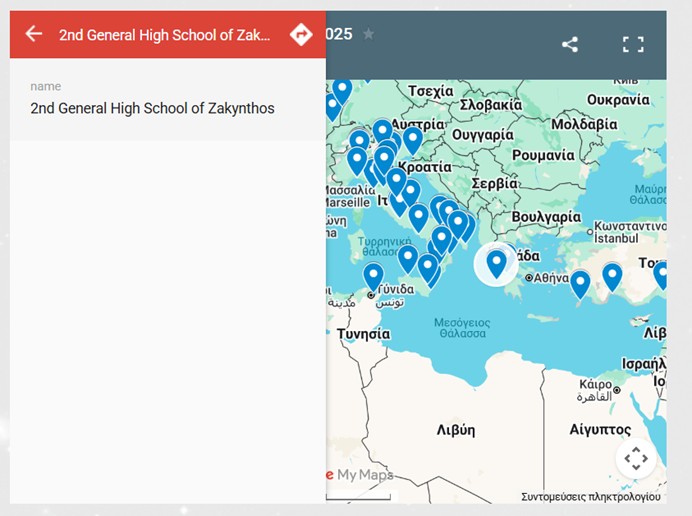Screen dimensions: 692x516
Task: Click the map pan control button
Action: tap(636, 459)
